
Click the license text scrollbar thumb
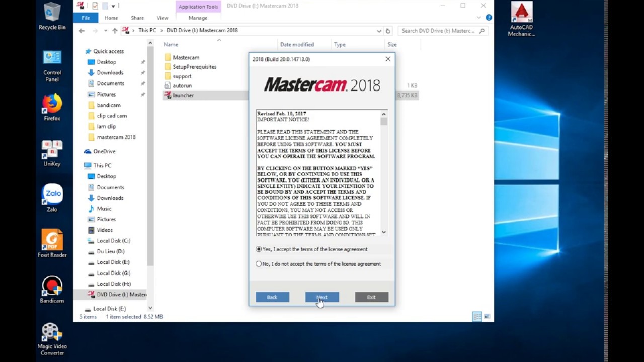[384, 121]
